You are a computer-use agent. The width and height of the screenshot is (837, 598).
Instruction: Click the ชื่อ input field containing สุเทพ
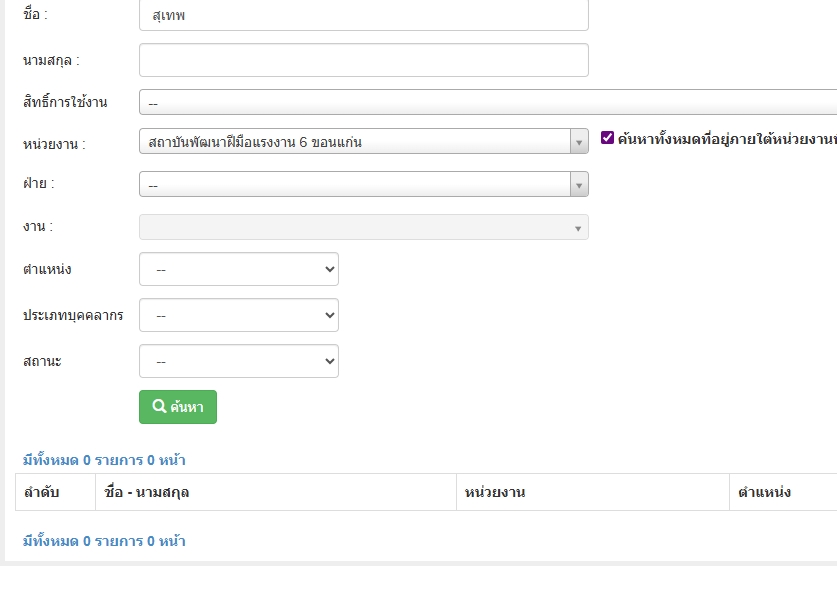(x=364, y=15)
